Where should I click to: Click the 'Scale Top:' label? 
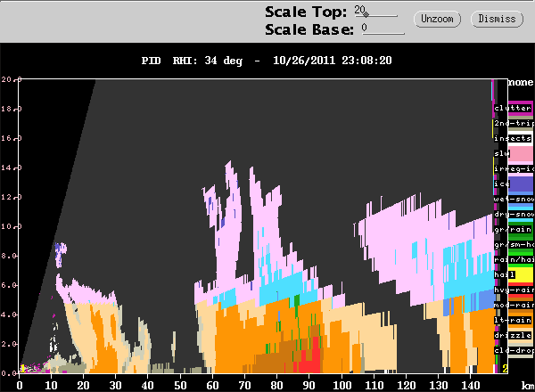[306, 12]
